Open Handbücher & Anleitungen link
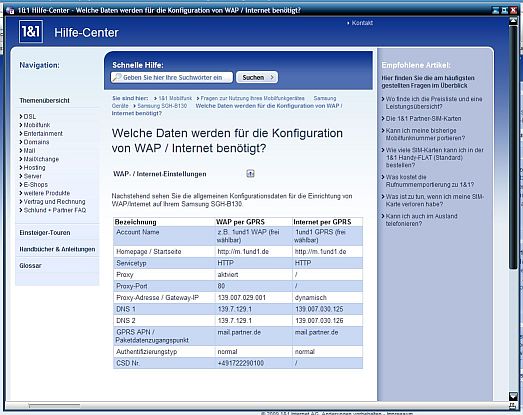523x415 pixels. click(57, 249)
